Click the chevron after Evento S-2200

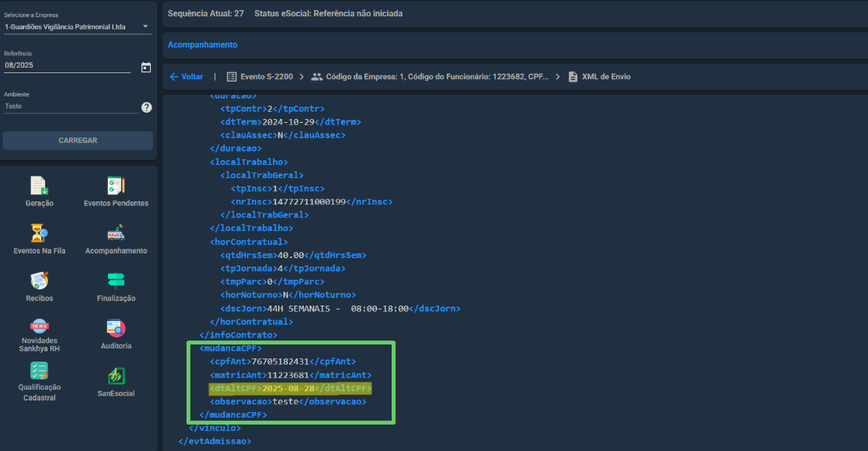[x=302, y=77]
